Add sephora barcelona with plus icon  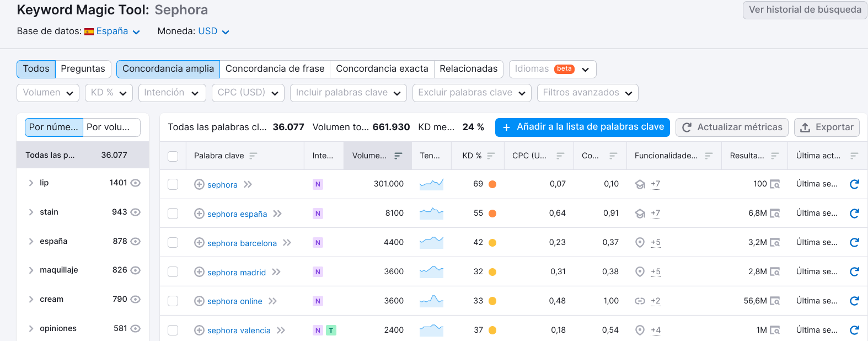tap(199, 243)
